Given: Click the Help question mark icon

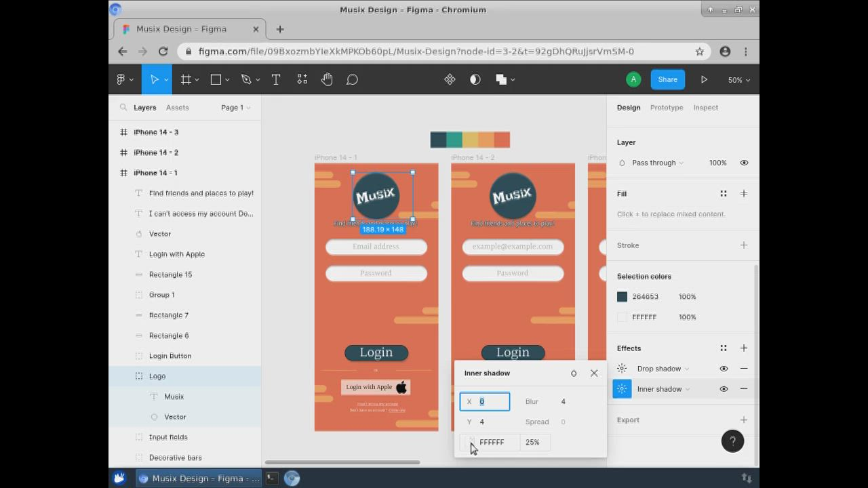Looking at the screenshot, I should coord(732,441).
